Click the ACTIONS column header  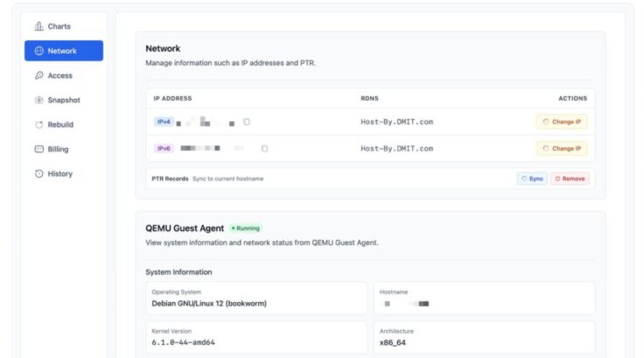pyautogui.click(x=572, y=99)
